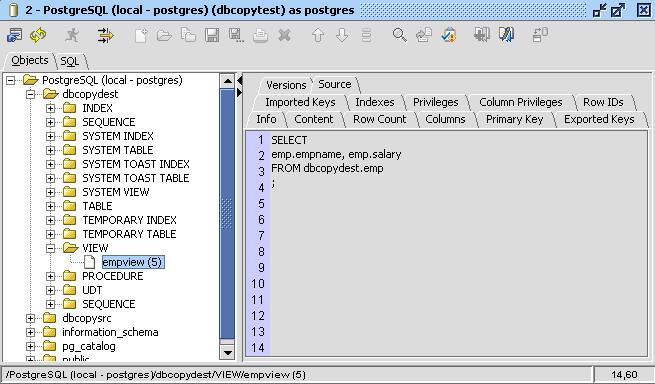Viewport: 655px width, 384px height.
Task: Click the object tree scrollbar down arrow
Action: coord(228,353)
